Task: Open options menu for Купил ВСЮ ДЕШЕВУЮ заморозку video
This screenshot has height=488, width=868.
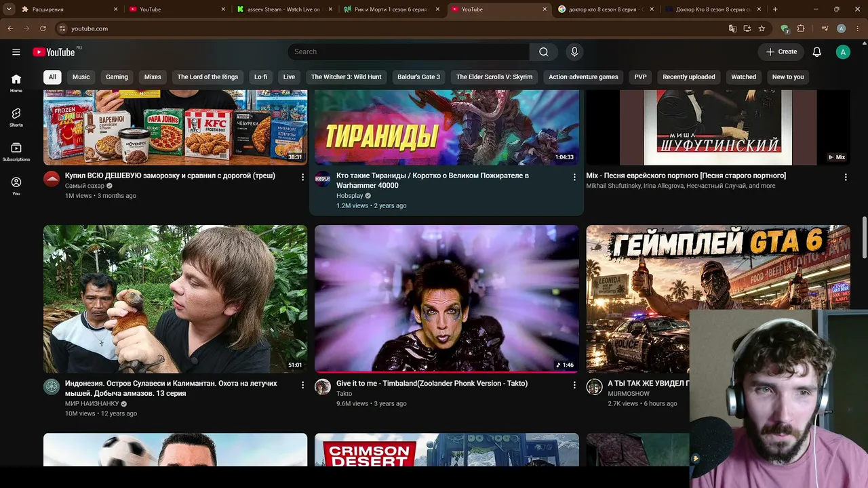Action: [302, 177]
